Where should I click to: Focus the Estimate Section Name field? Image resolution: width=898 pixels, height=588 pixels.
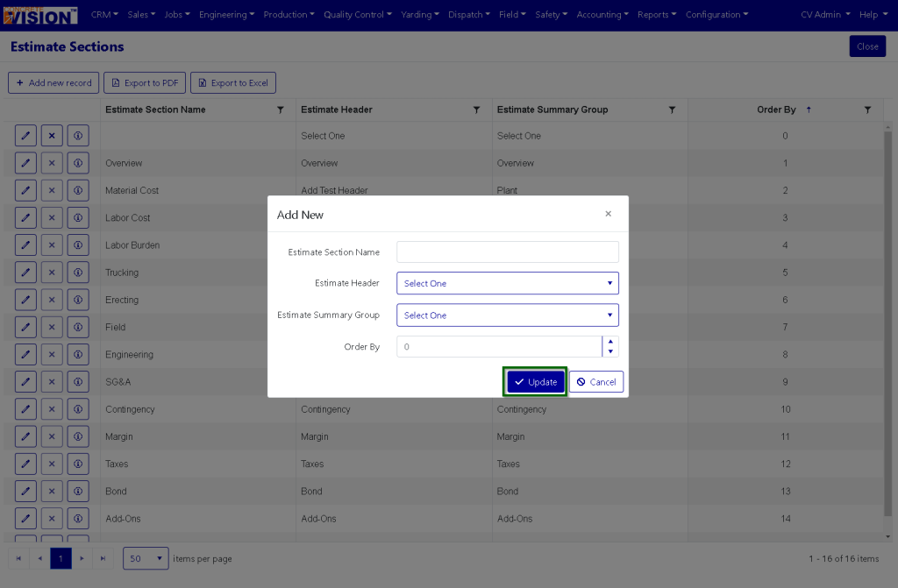(x=508, y=251)
